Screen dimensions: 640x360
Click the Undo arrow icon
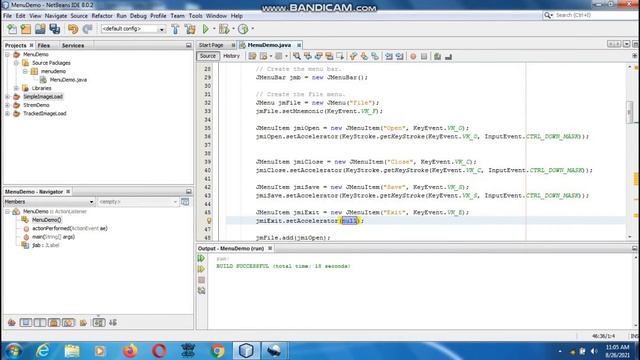point(73,29)
